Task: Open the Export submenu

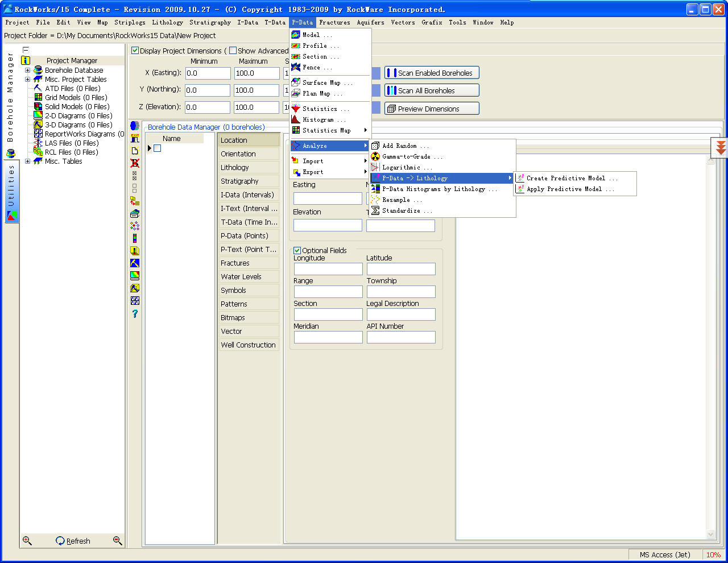Action: pyautogui.click(x=330, y=172)
